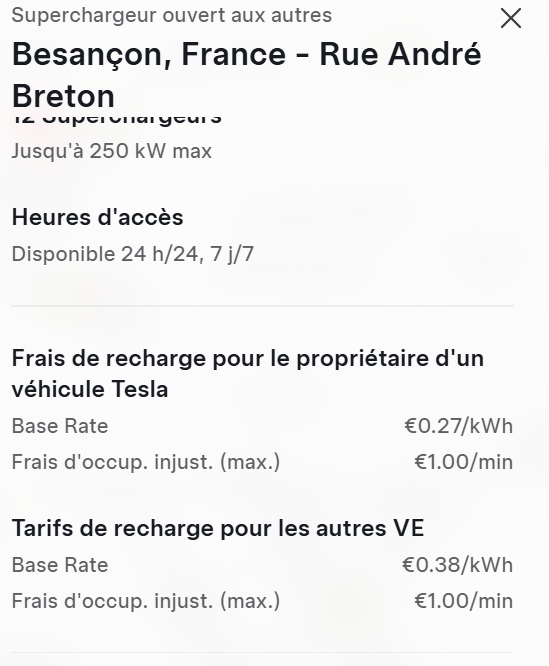The image size is (549, 666).
Task: Click the €0.38/kWh price for other EVs
Action: click(457, 565)
